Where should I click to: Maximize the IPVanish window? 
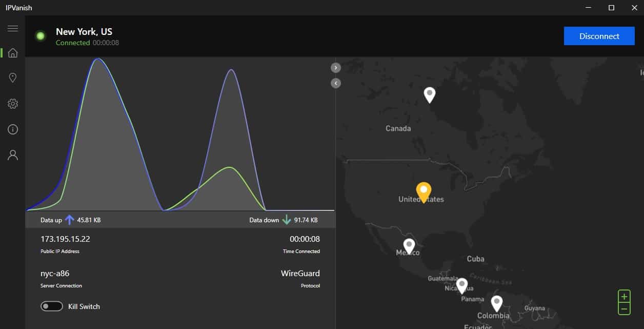pyautogui.click(x=611, y=8)
